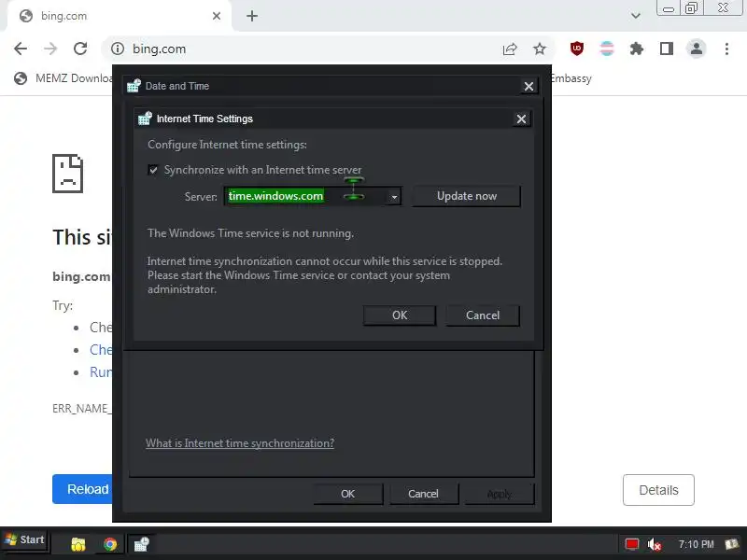Click the blue Reload button
The height and width of the screenshot is (560, 747).
coord(82,489)
